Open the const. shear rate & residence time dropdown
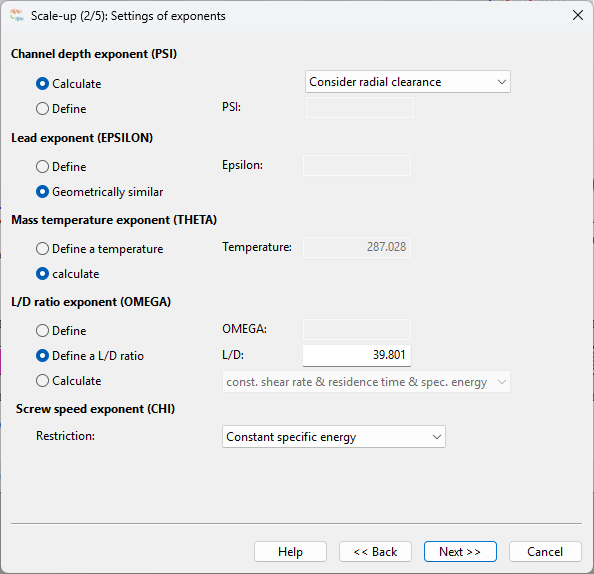The width and height of the screenshot is (594, 574). 366,382
